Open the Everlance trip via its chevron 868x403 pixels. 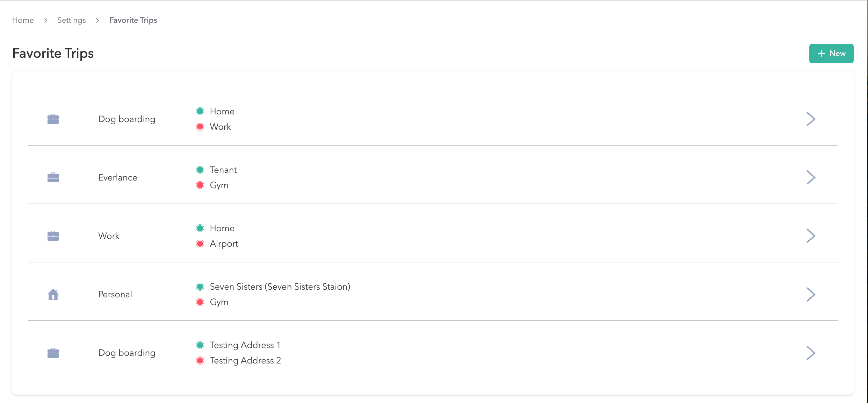click(811, 177)
